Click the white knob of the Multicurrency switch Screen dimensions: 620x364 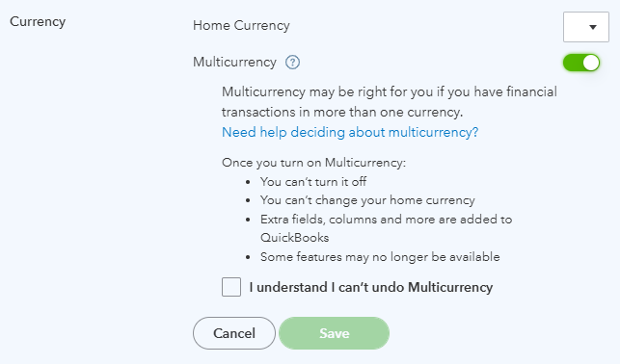pos(591,63)
